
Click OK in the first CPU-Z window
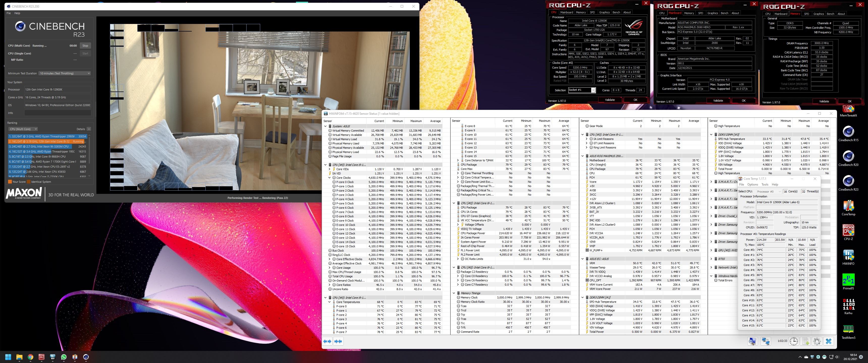pyautogui.click(x=635, y=100)
